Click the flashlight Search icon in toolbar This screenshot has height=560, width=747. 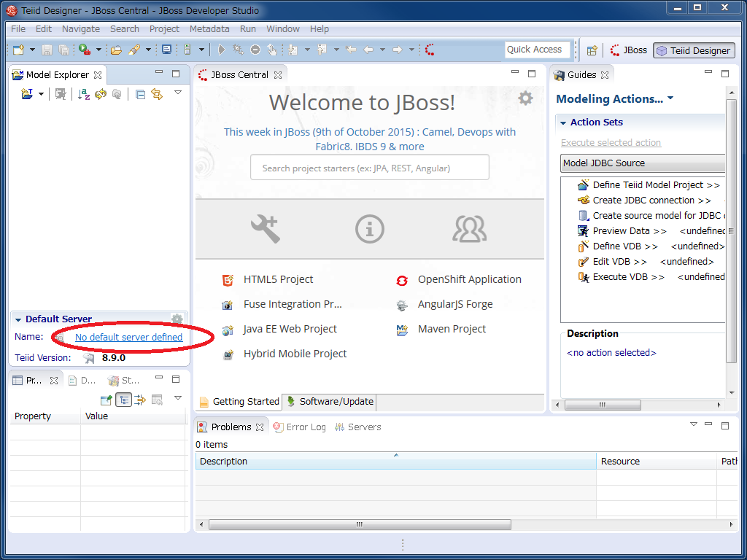[x=134, y=50]
